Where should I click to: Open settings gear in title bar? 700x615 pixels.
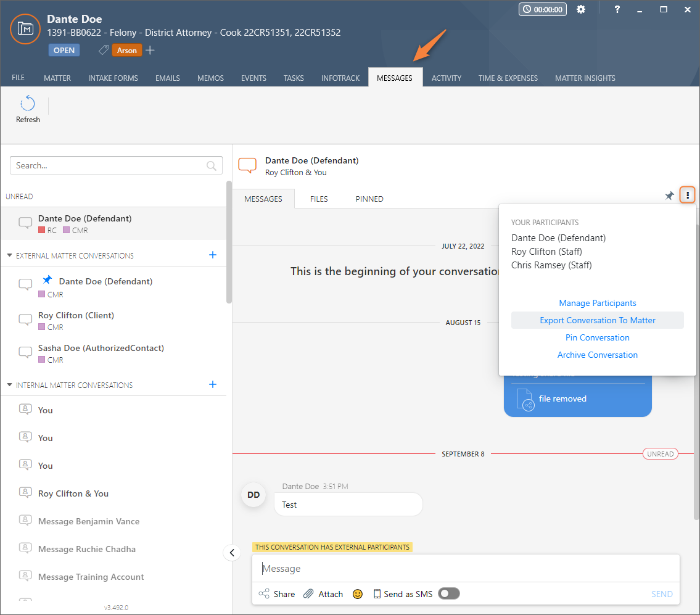tap(580, 9)
